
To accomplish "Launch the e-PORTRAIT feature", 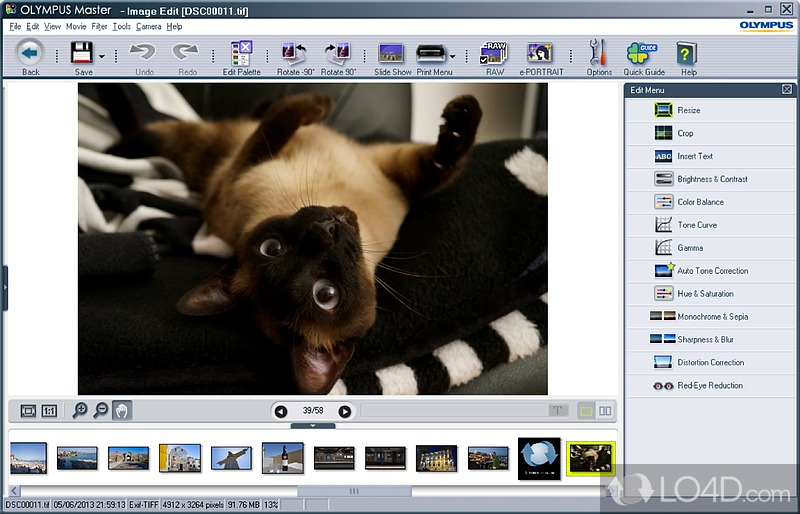I will click(x=540, y=54).
